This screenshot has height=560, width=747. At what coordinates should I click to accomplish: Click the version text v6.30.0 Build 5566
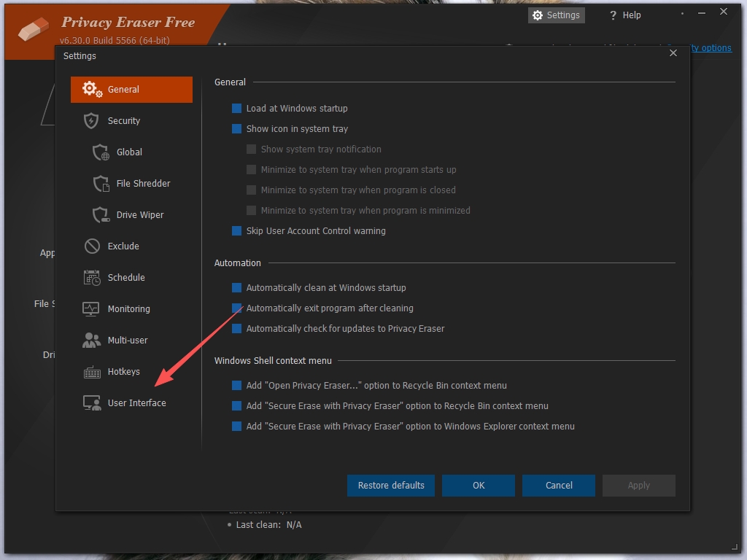click(x=115, y=41)
